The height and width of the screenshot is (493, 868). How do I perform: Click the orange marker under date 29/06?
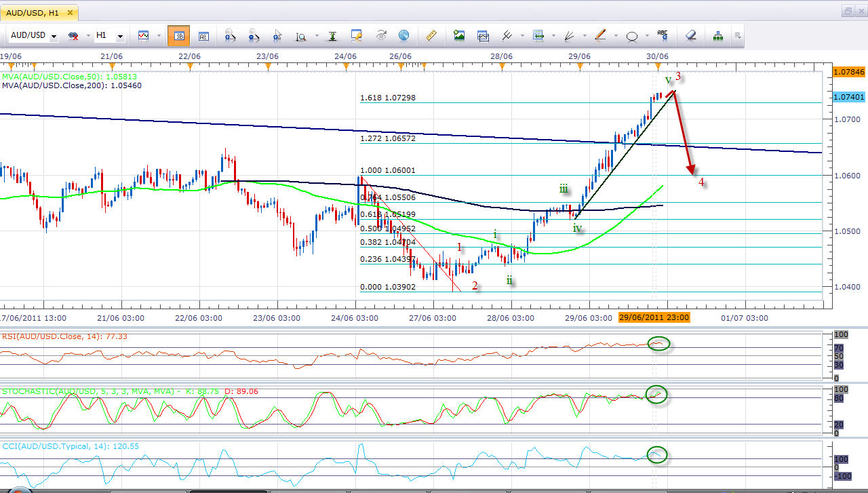click(580, 66)
